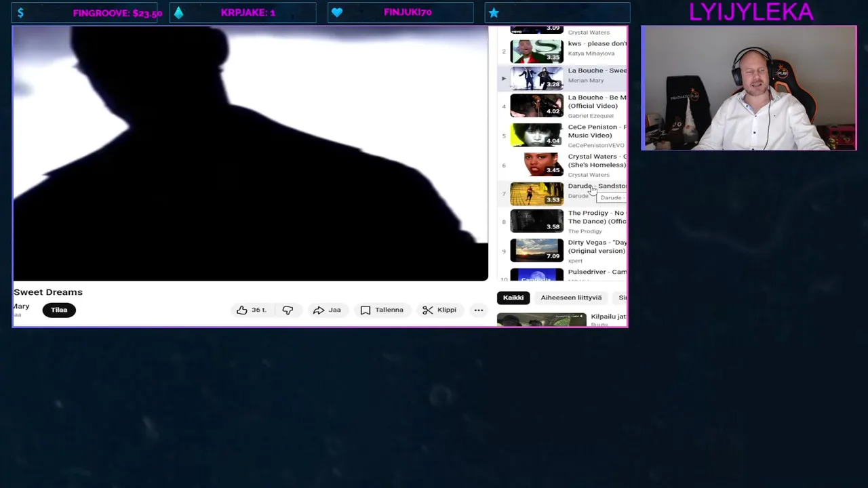Open La Bouche Be My Lover thumbnail
The height and width of the screenshot is (488, 868).
pos(536,106)
